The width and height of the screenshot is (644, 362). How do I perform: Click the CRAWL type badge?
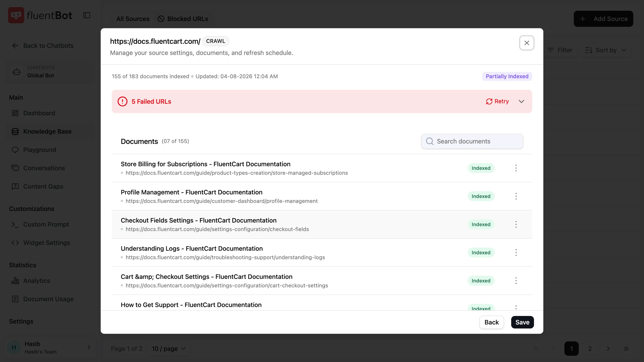216,41
